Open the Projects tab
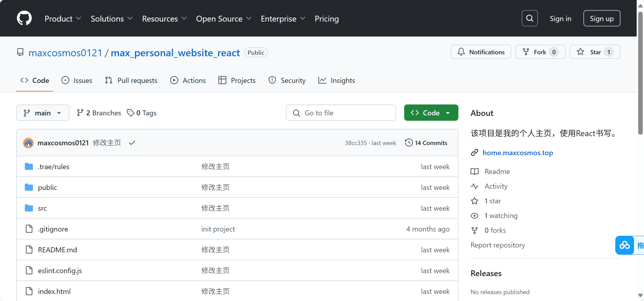Image resolution: width=644 pixels, height=301 pixels. click(x=237, y=80)
